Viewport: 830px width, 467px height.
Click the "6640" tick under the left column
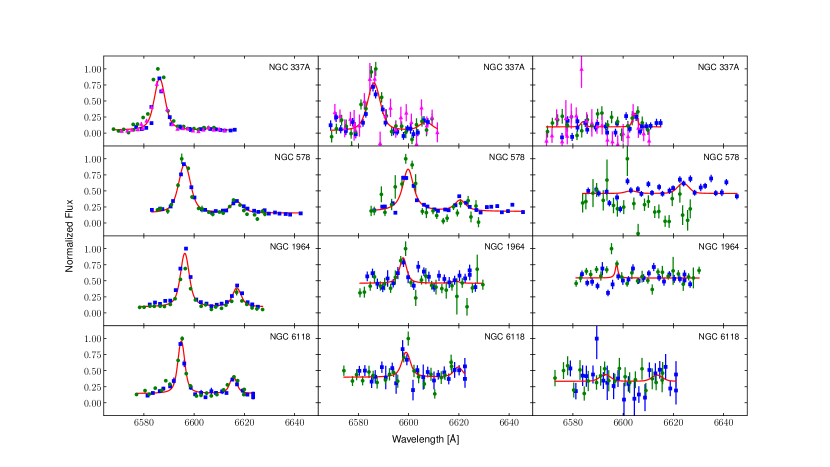pyautogui.click(x=295, y=423)
